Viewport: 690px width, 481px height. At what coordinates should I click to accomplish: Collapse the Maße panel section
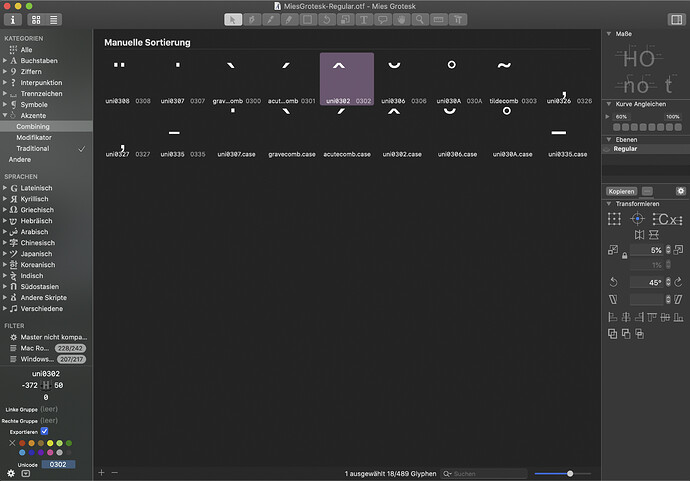pos(609,33)
